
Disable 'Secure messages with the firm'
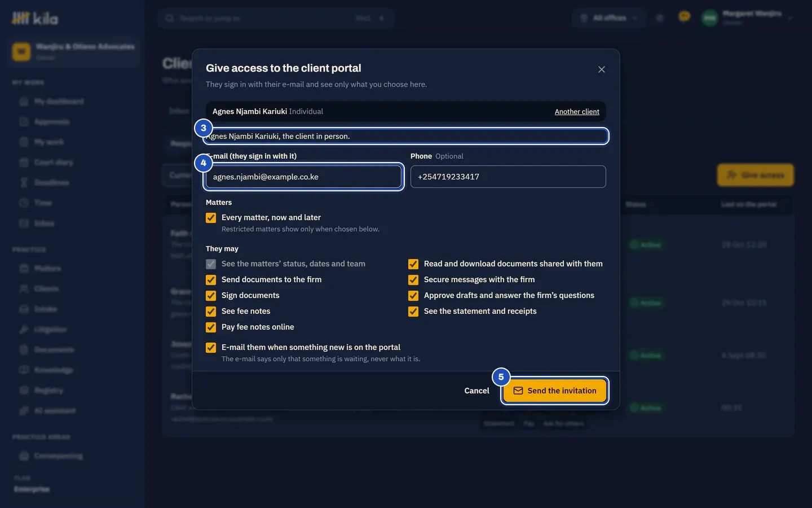pos(413,280)
